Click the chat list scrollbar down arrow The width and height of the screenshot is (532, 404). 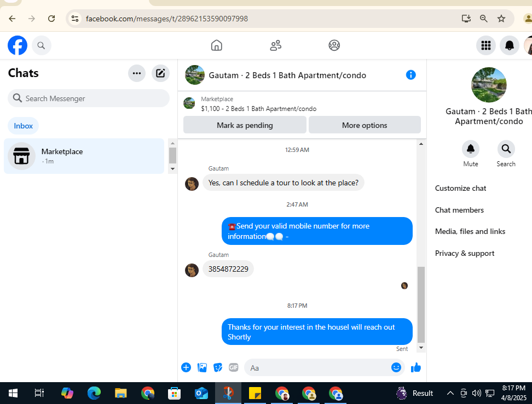tap(173, 169)
